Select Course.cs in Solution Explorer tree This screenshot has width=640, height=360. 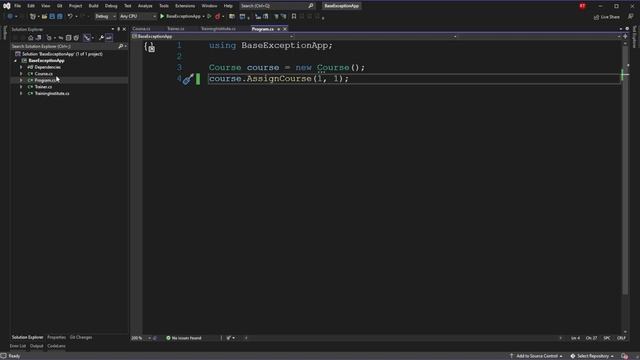43,73
